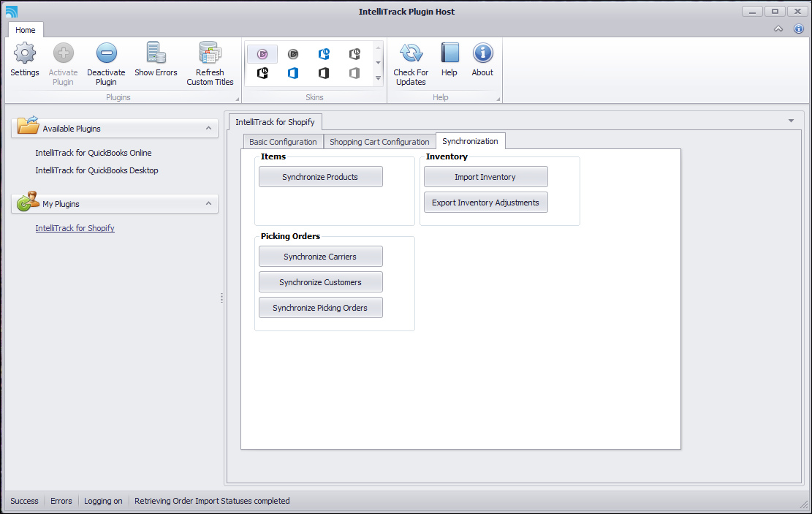Screen dimensions: 812x514
Task: Select the Home ribbon tab
Action: coord(26,30)
